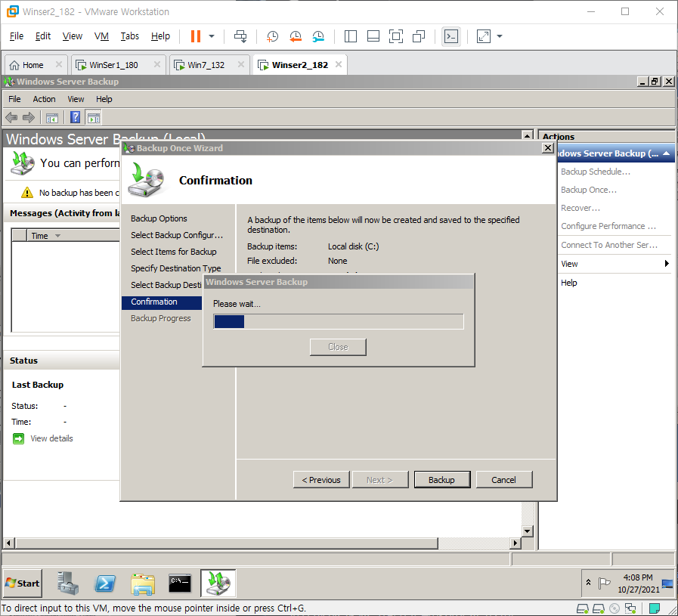This screenshot has height=616, width=678.
Task: Close the Winser2_182 tab
Action: click(339, 64)
